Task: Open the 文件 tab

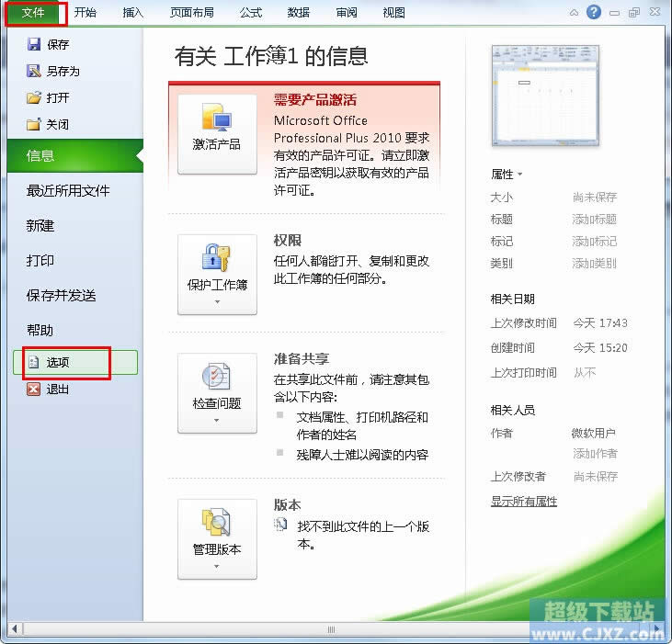Action: (x=32, y=13)
